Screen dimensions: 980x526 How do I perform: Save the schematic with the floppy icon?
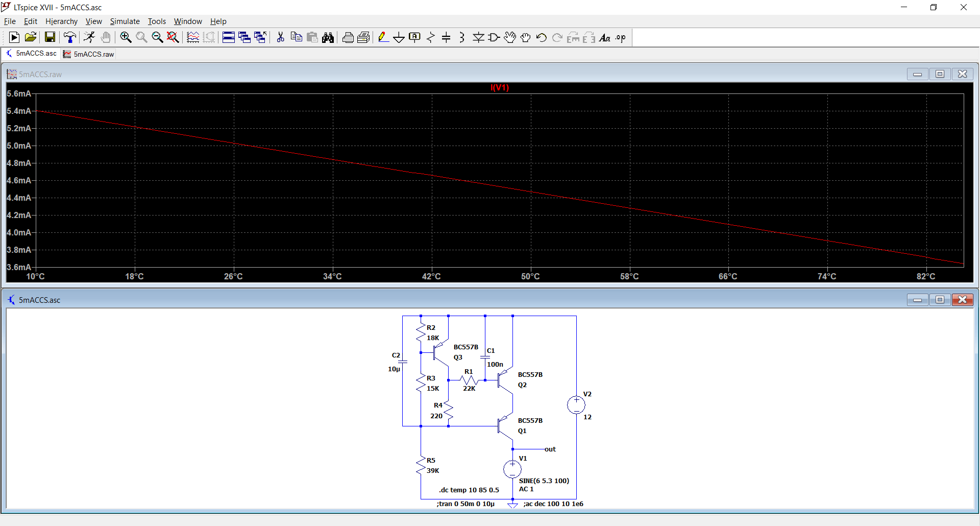(x=50, y=37)
